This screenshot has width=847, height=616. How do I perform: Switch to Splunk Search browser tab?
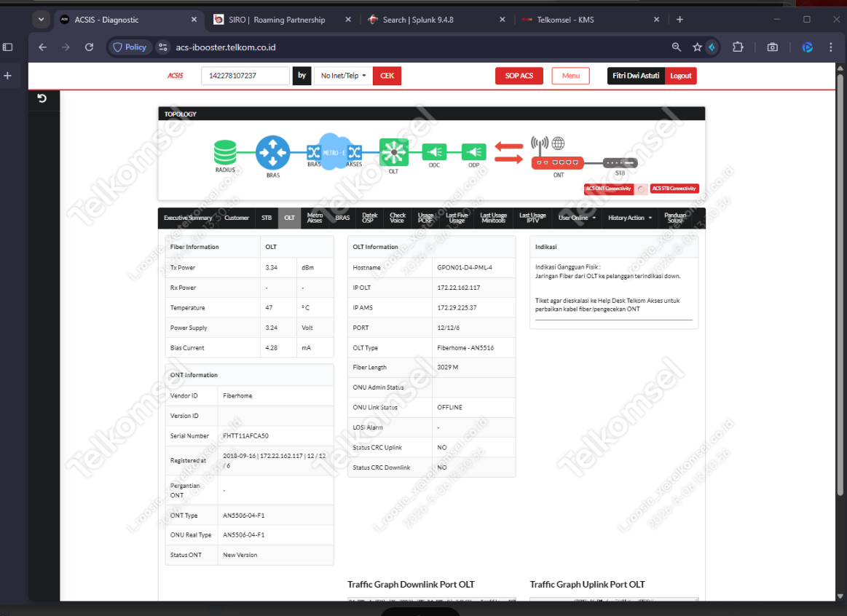point(418,20)
